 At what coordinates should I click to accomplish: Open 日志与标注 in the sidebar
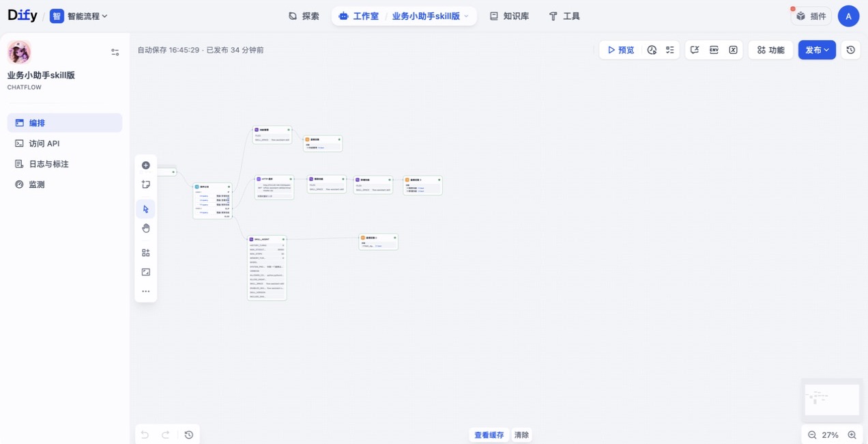(65, 164)
